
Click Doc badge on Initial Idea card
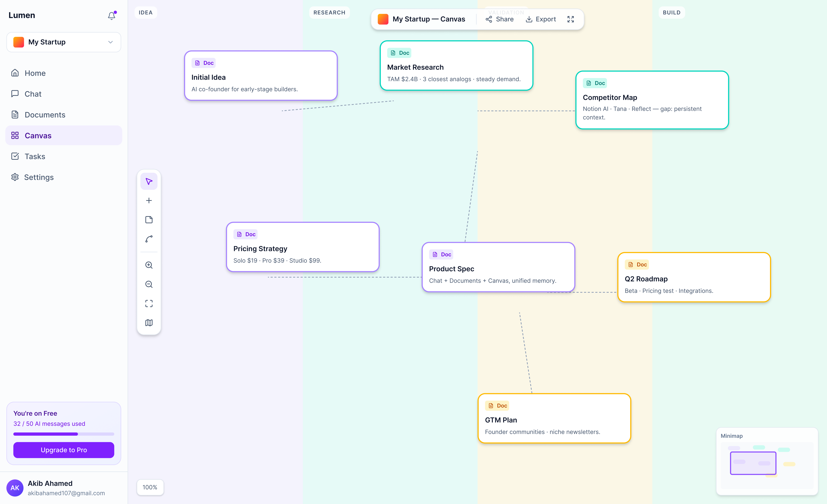pos(204,63)
